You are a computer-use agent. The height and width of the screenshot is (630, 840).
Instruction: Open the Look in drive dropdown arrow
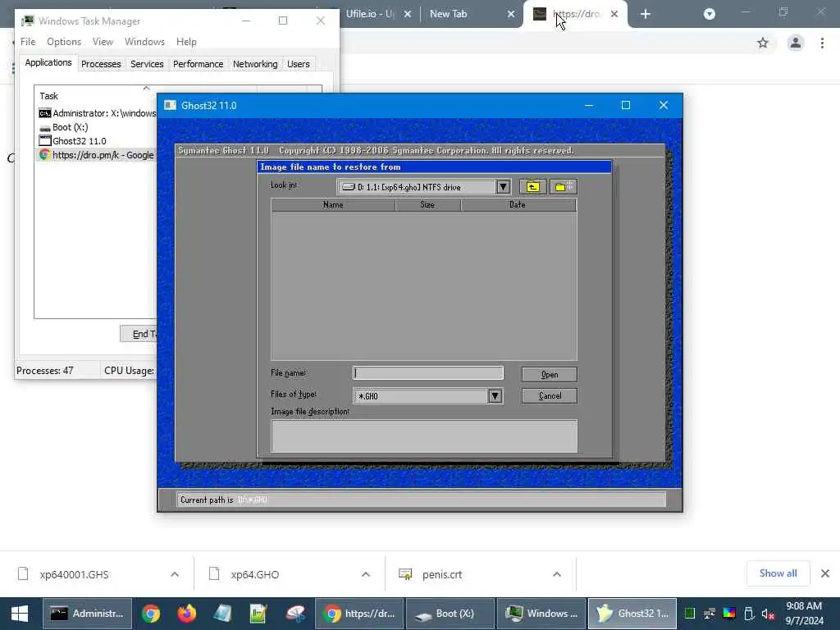click(x=503, y=187)
